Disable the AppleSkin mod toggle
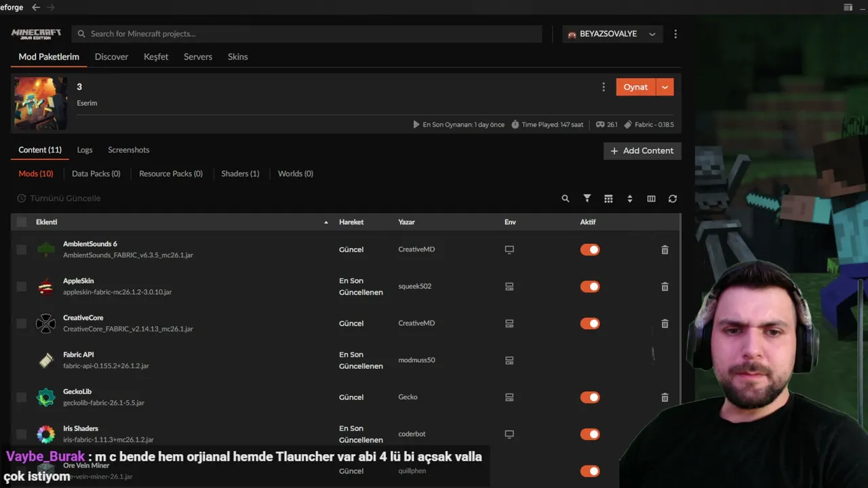 click(x=590, y=287)
